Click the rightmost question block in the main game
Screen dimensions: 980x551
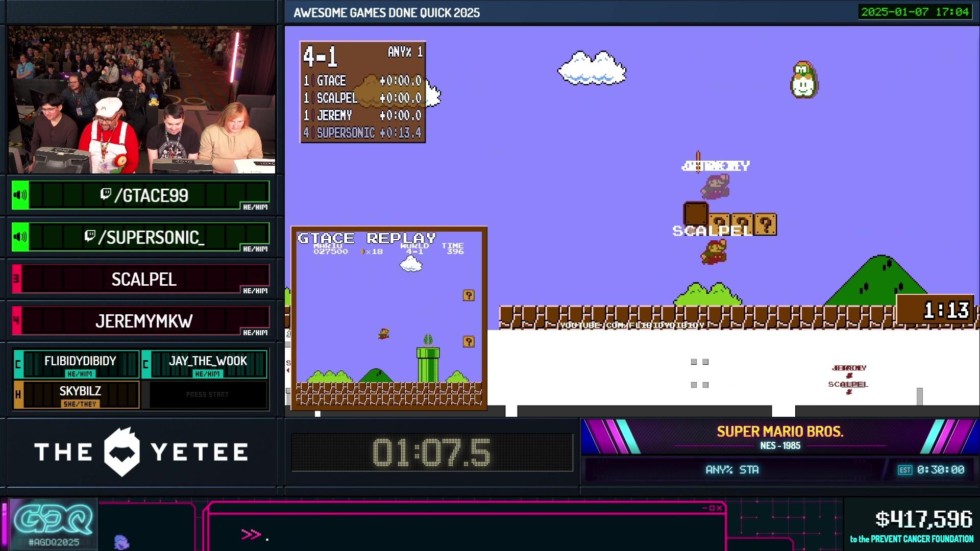point(765,224)
